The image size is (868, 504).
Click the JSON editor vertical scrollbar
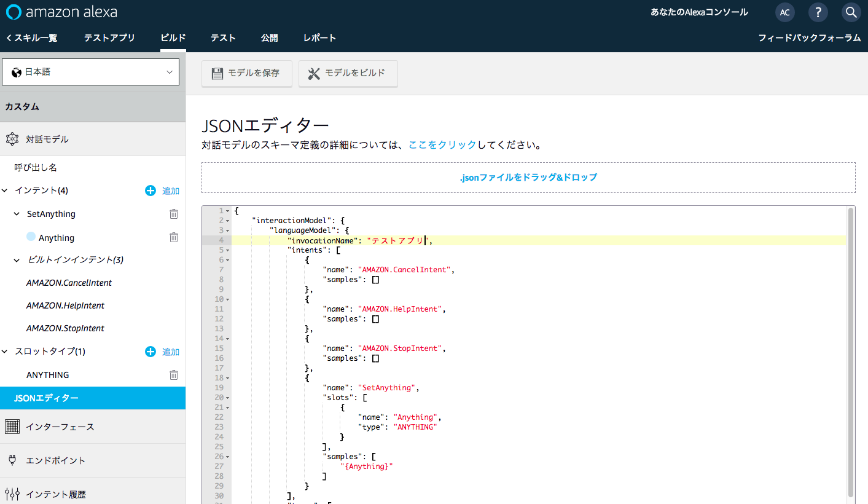pos(851,352)
